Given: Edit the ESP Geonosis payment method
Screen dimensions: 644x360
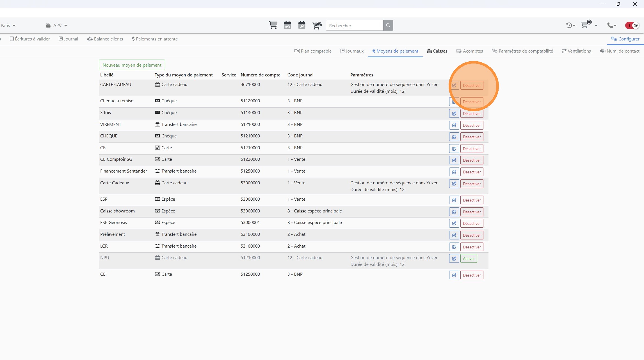Looking at the screenshot, I should 454,223.
